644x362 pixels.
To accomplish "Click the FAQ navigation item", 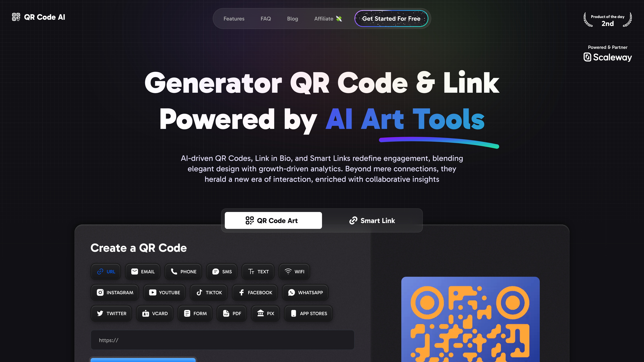I will tap(265, 19).
